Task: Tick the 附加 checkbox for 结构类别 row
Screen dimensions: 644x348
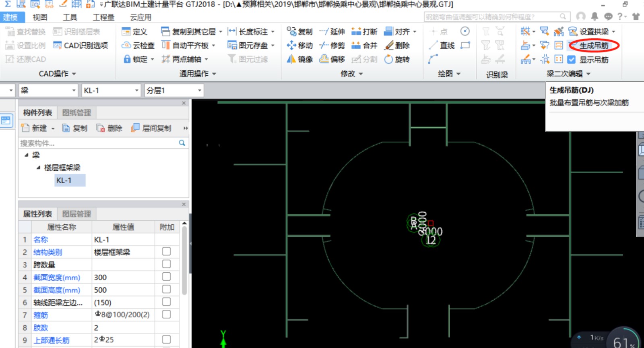Action: (x=166, y=251)
